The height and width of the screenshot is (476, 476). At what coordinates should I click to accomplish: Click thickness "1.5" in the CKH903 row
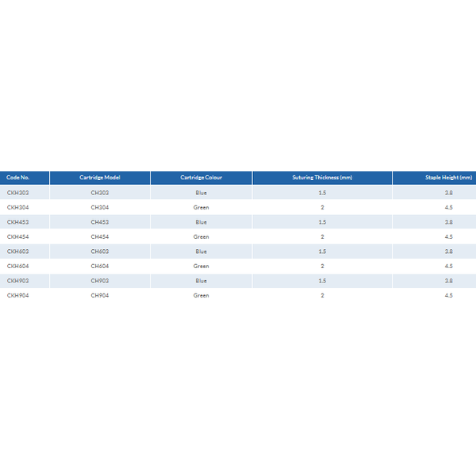322,281
